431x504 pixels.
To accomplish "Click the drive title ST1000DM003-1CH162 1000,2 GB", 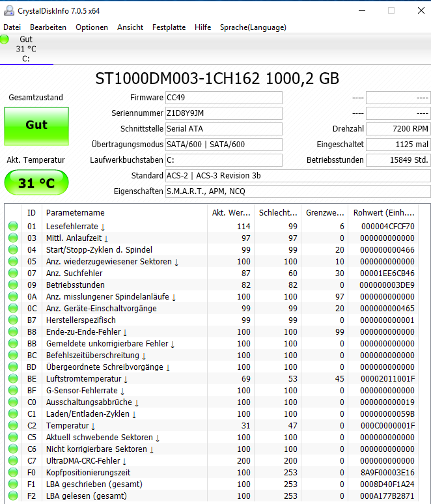I will (217, 78).
